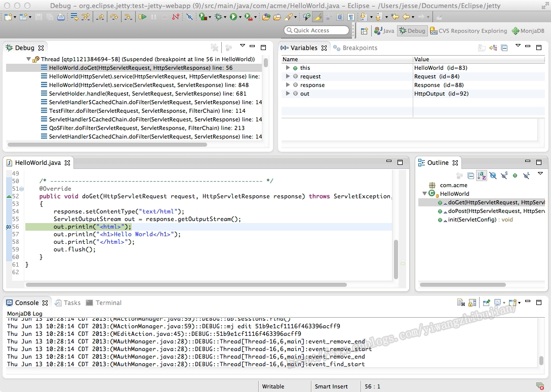Click the Resume debug button
This screenshot has height=392, width=551.
coord(142,17)
